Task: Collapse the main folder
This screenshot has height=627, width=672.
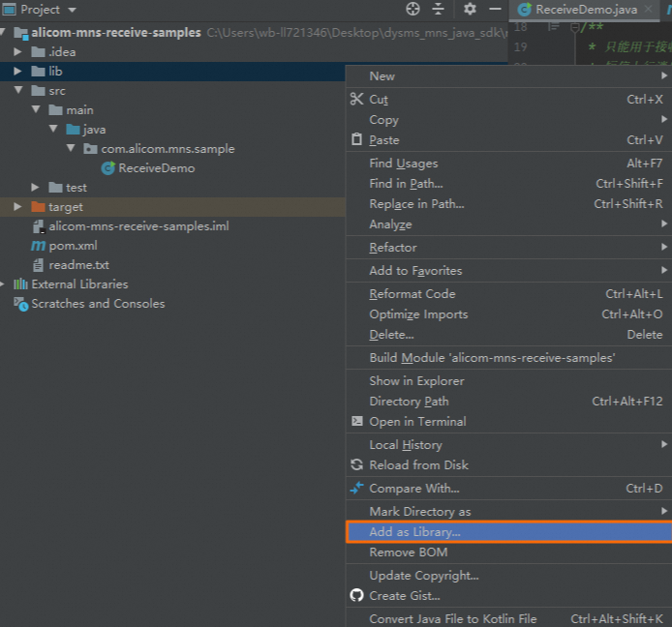Action: tap(36, 109)
